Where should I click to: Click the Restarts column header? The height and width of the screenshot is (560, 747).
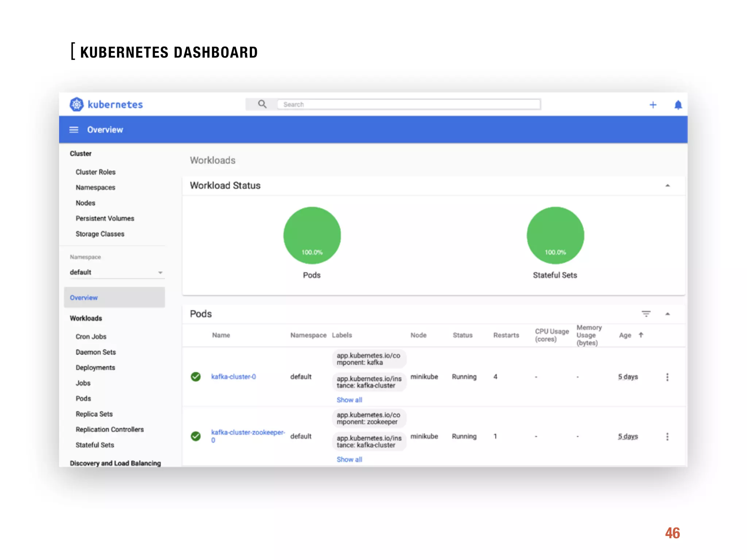[506, 335]
